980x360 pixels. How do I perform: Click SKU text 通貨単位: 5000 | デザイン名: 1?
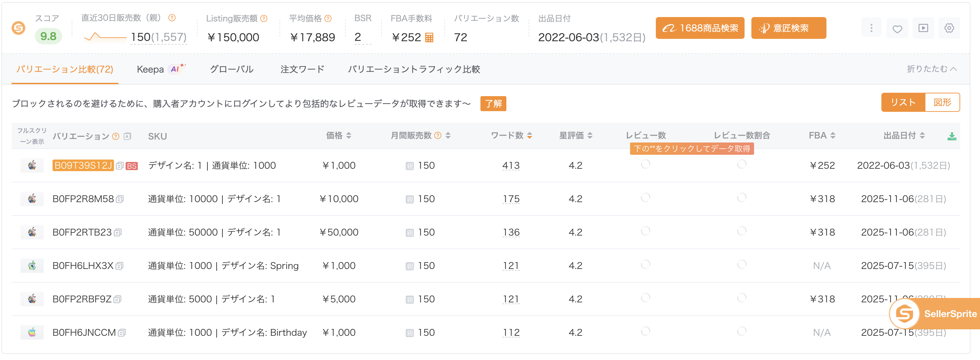212,299
